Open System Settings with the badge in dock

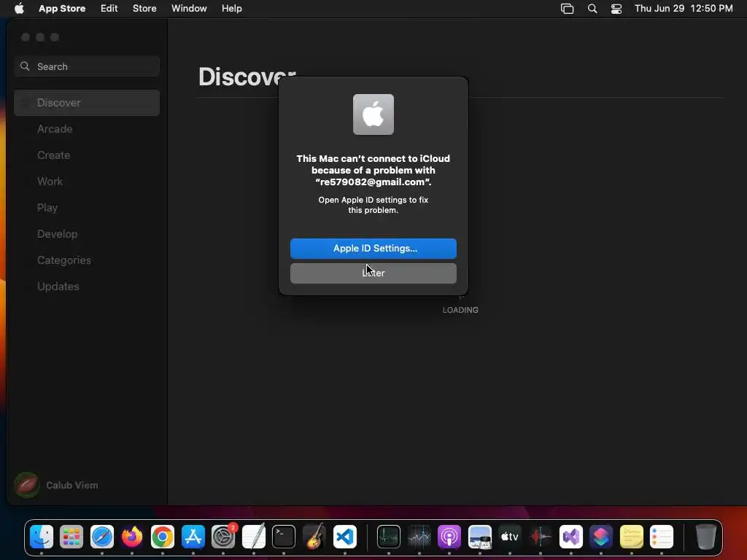pyautogui.click(x=223, y=537)
